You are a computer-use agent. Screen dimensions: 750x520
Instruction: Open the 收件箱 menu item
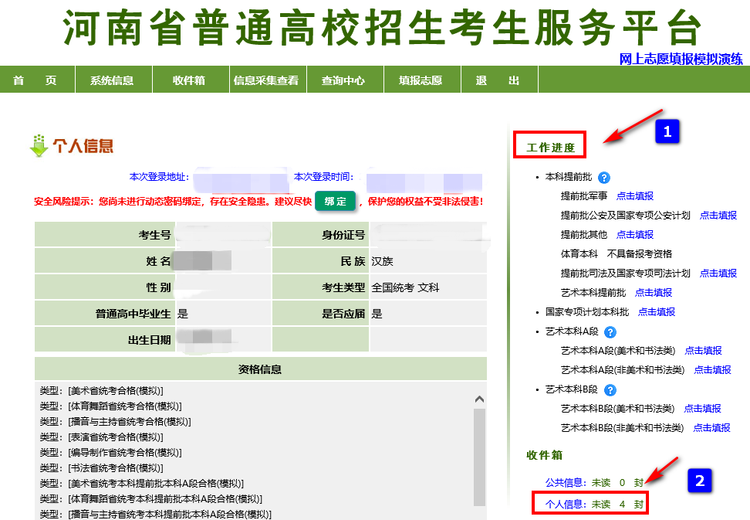[188, 81]
